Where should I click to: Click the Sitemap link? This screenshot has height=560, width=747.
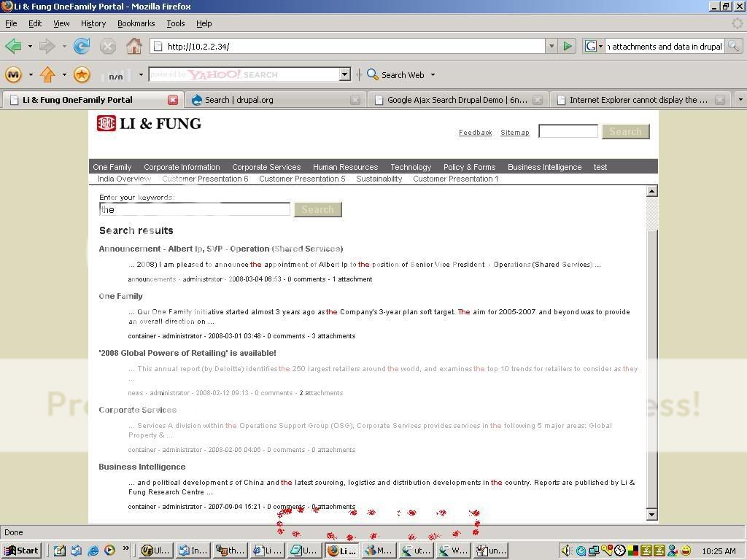click(514, 133)
